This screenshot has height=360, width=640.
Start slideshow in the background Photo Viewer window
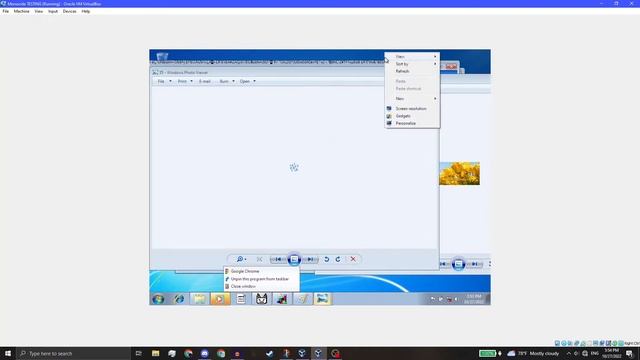tap(458, 264)
